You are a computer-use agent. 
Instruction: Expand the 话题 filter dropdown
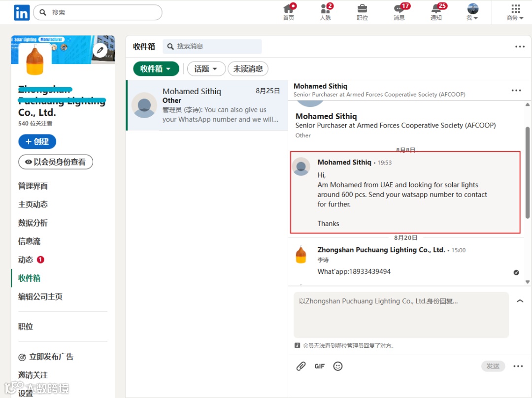[x=206, y=69]
